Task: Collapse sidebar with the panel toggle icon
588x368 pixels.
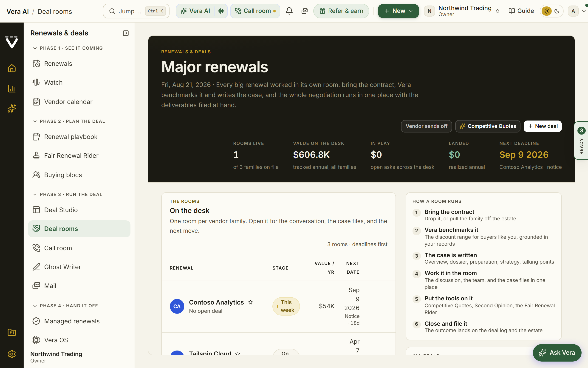Action: pyautogui.click(x=126, y=33)
